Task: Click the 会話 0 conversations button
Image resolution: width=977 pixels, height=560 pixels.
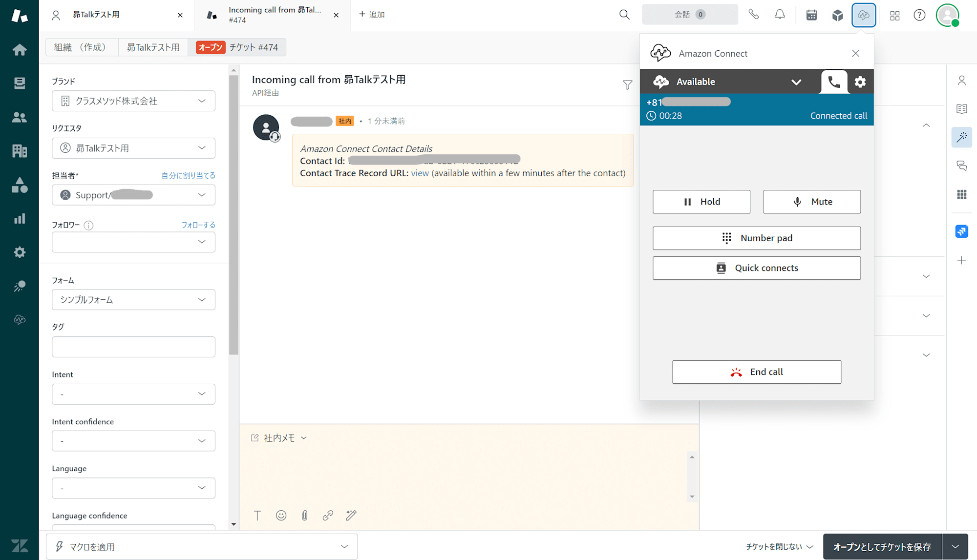Action: pyautogui.click(x=690, y=15)
